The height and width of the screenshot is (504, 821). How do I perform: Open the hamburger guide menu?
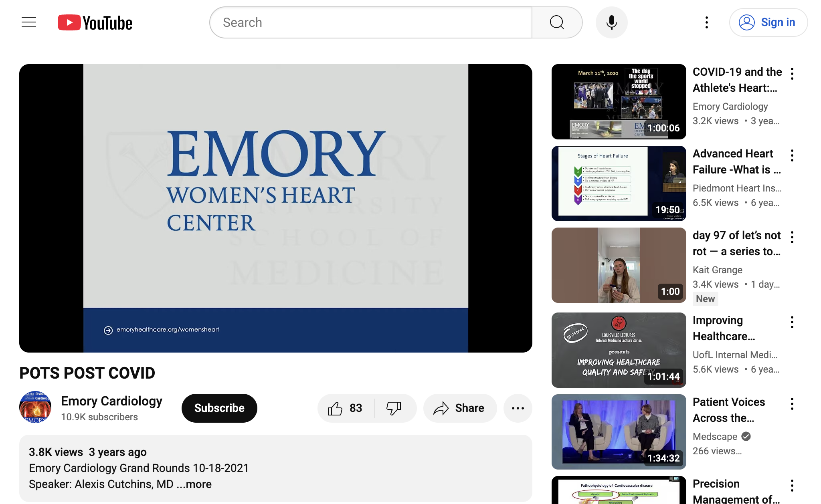tap(29, 22)
